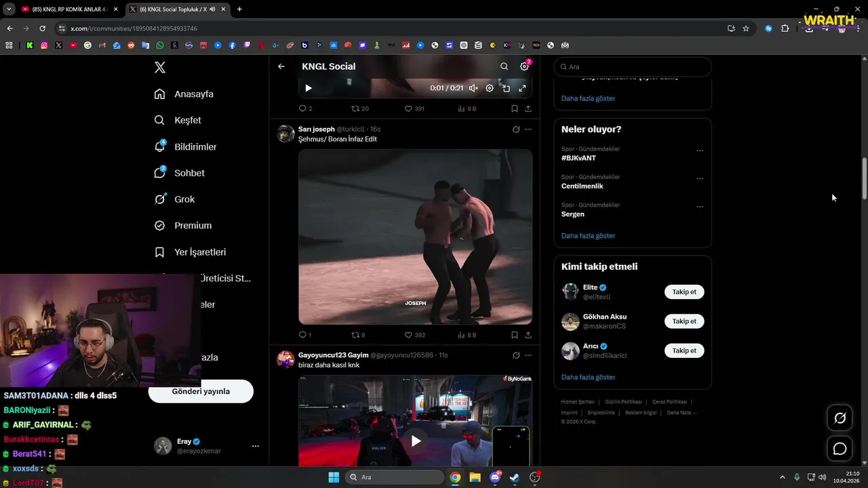Open Gizlilik Politikası footer link
The image size is (868, 488).
(623, 402)
